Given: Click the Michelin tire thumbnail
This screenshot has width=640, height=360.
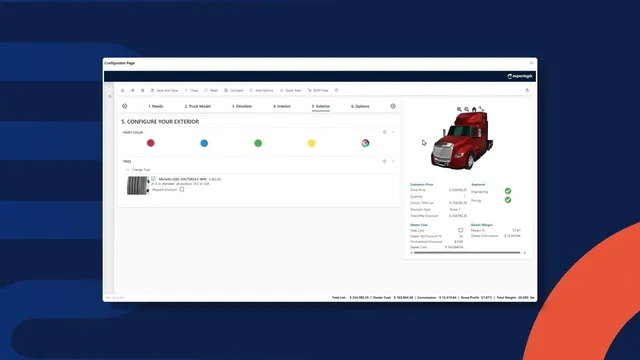Looking at the screenshot, I should point(138,185).
